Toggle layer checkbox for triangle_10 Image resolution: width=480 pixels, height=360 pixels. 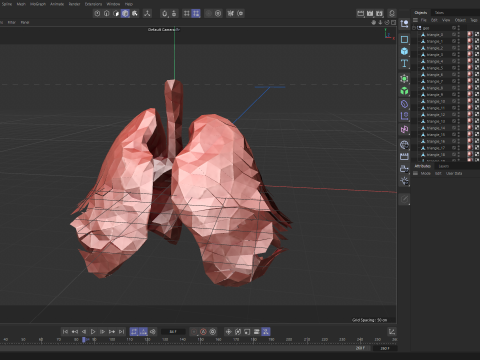point(454,101)
